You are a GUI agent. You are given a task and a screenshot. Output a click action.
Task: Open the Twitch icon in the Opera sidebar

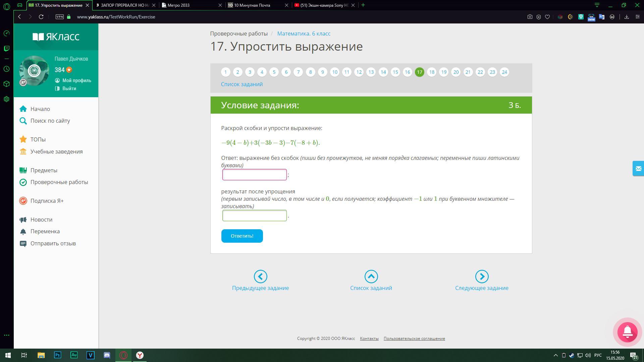pos(6,49)
